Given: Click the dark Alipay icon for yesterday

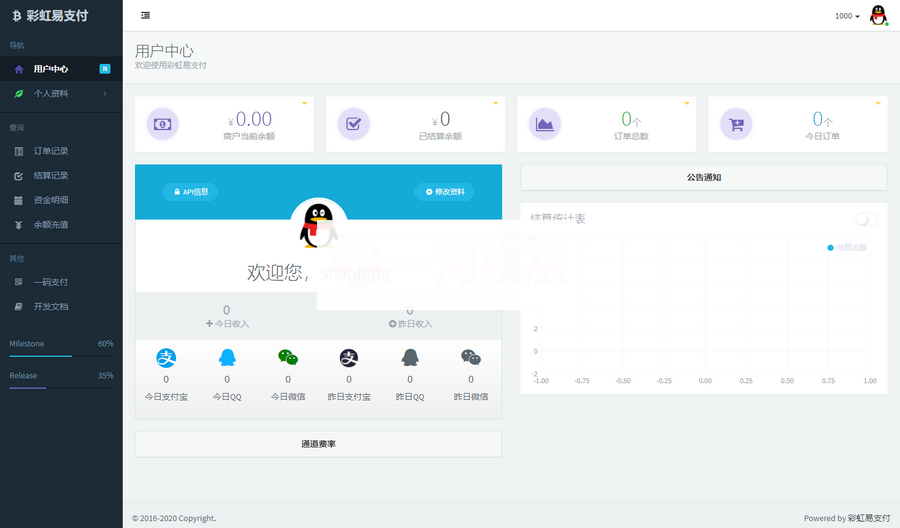Looking at the screenshot, I should [349, 357].
